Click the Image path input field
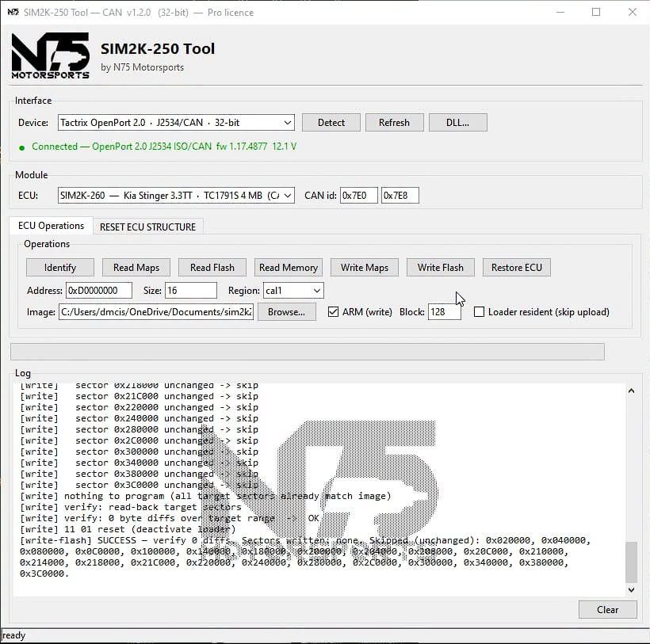The image size is (650, 644). click(x=156, y=312)
